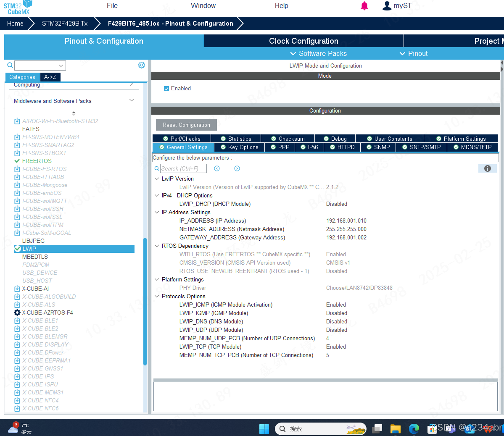Image resolution: width=504 pixels, height=436 pixels.
Task: Click the categories list vertical scrollbar
Action: point(145,301)
